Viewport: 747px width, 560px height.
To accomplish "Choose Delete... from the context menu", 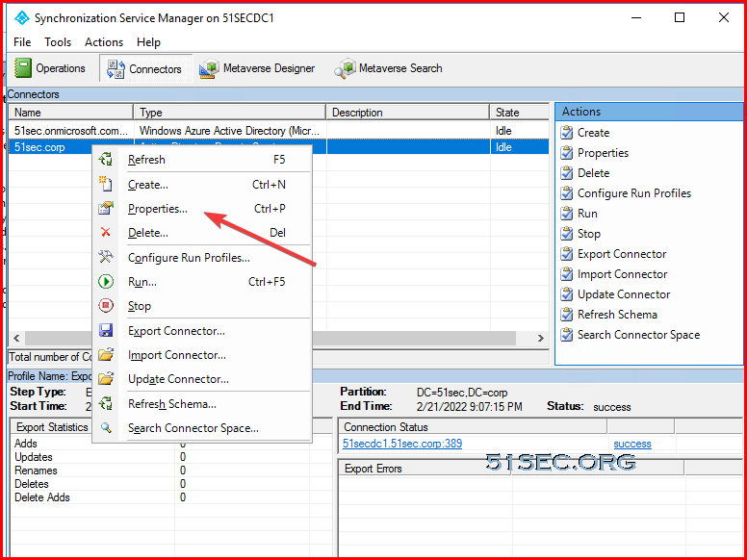I will click(x=148, y=233).
